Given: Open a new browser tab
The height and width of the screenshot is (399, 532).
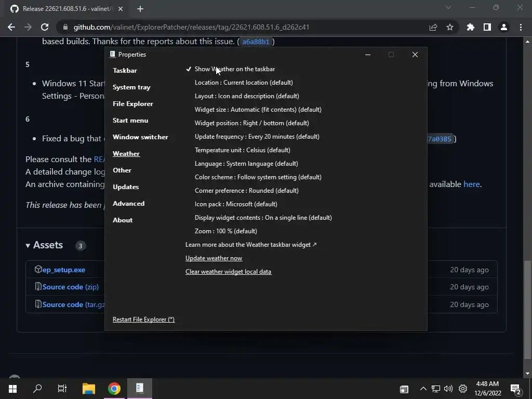Looking at the screenshot, I should 140,9.
